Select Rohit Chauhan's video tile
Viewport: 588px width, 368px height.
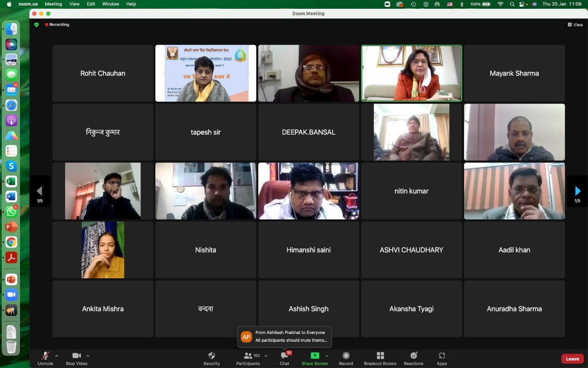(103, 73)
